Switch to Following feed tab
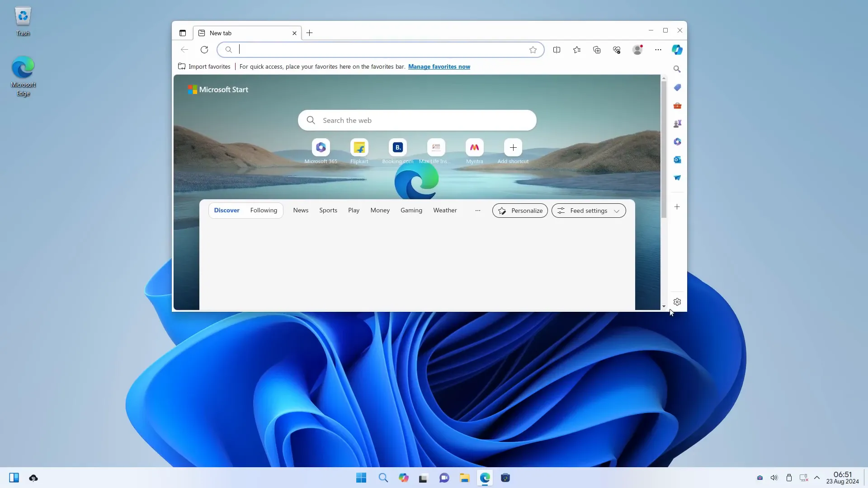Image resolution: width=868 pixels, height=488 pixels. click(264, 211)
